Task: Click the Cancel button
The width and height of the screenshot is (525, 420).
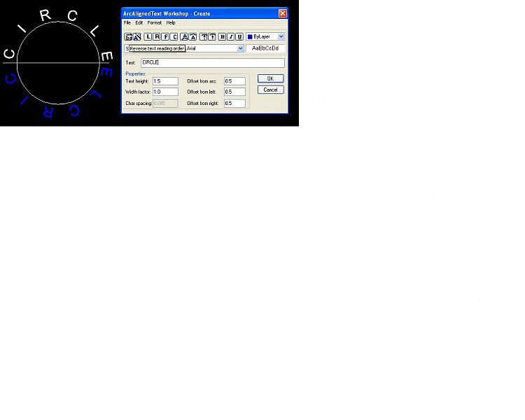Action: click(270, 90)
